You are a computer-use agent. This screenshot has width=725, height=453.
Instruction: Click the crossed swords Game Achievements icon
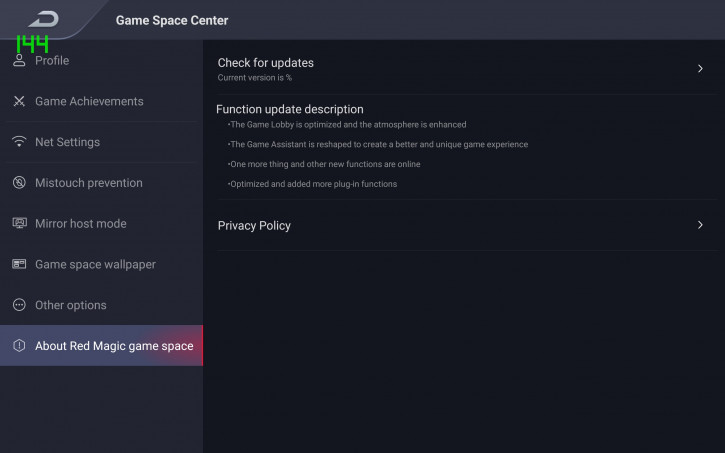pos(19,101)
